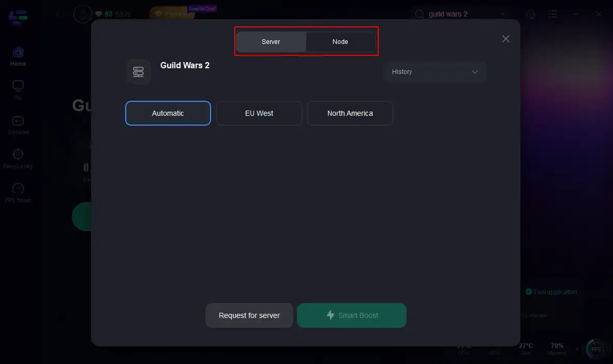Click the Home icon in the sidebar

pos(18,52)
